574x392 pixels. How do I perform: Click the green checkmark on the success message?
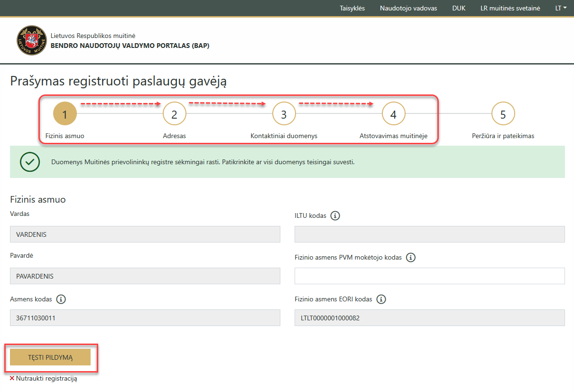30,162
